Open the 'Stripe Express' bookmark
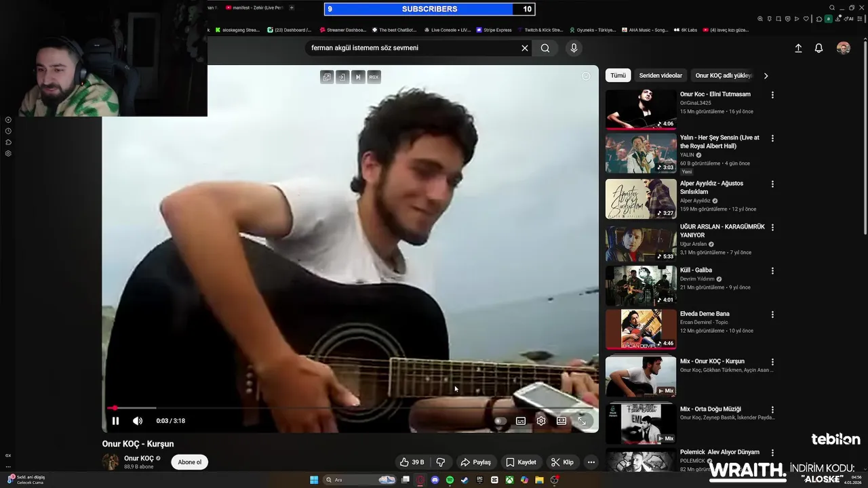 tap(494, 30)
